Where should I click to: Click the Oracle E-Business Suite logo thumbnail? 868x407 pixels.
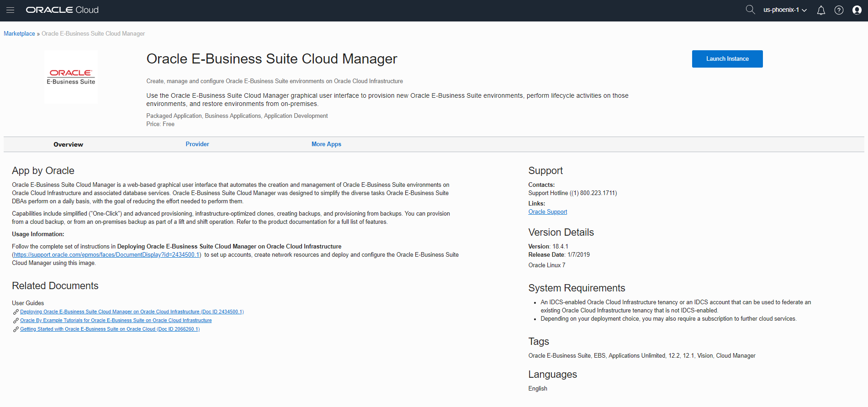pyautogui.click(x=71, y=77)
